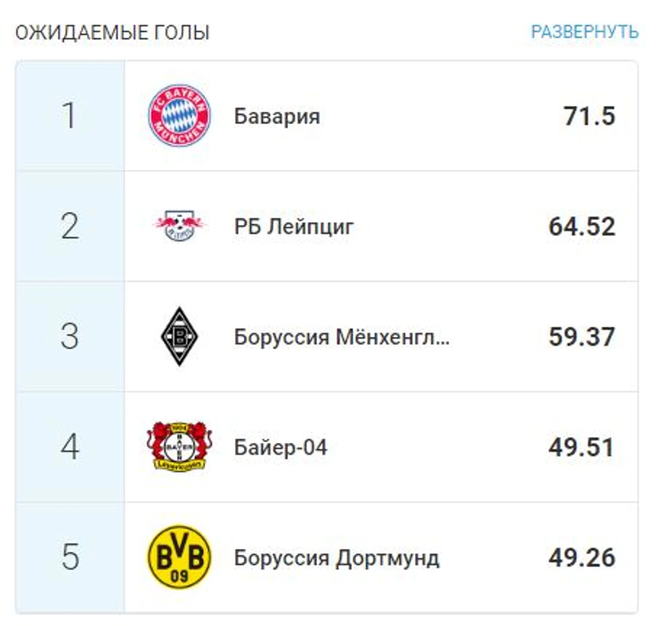The image size is (672, 626).
Task: Click the 49.51 expected goals value
Action: pyautogui.click(x=581, y=447)
